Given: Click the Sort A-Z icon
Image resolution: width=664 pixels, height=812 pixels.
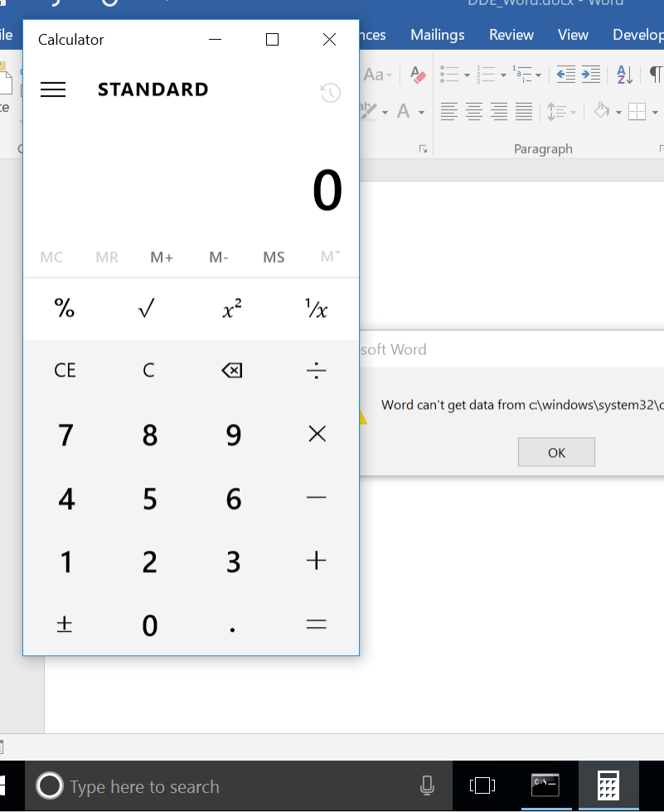Looking at the screenshot, I should [625, 75].
